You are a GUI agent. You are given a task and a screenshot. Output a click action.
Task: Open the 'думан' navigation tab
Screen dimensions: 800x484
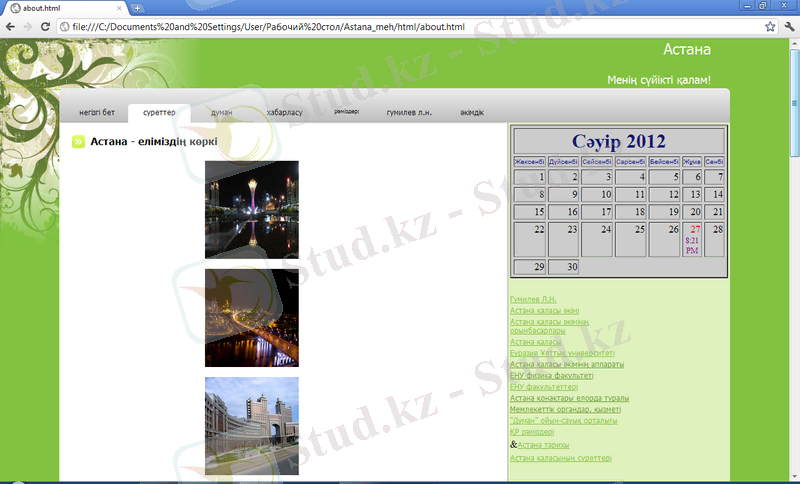click(221, 112)
